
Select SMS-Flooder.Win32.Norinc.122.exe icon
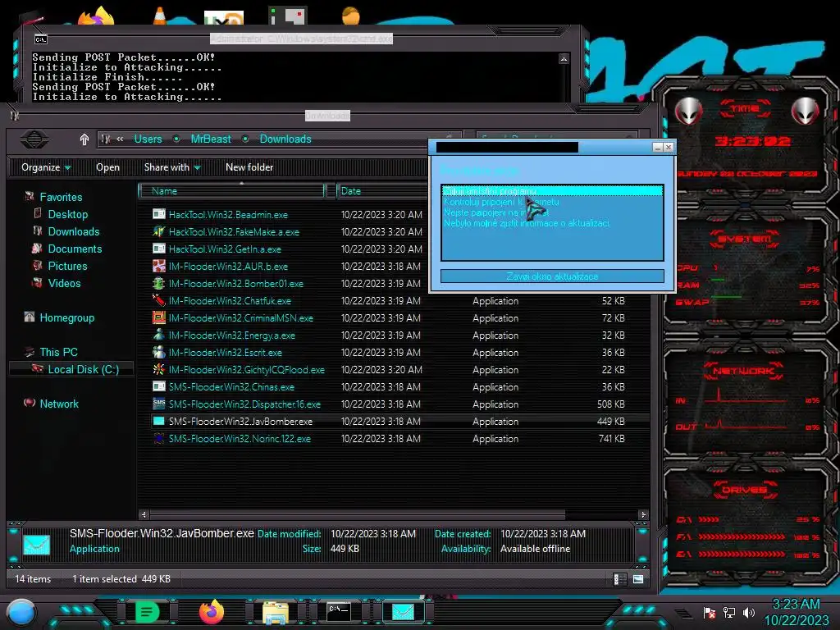[x=158, y=438]
